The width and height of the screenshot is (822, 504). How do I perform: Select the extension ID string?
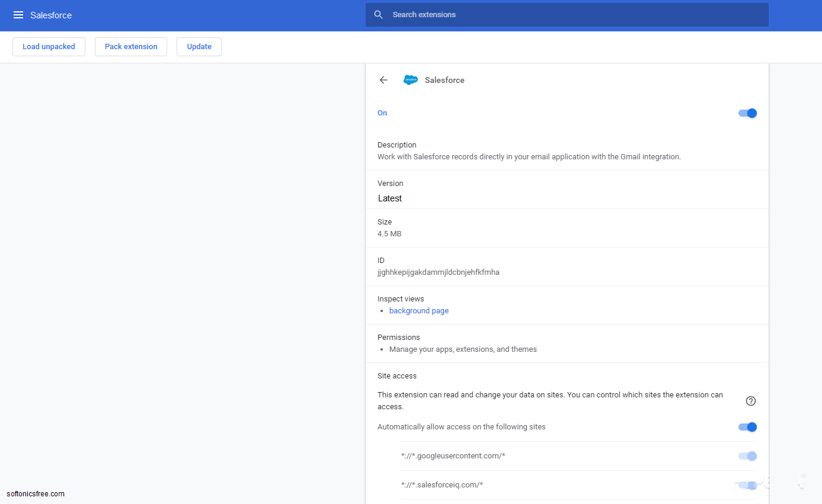439,272
